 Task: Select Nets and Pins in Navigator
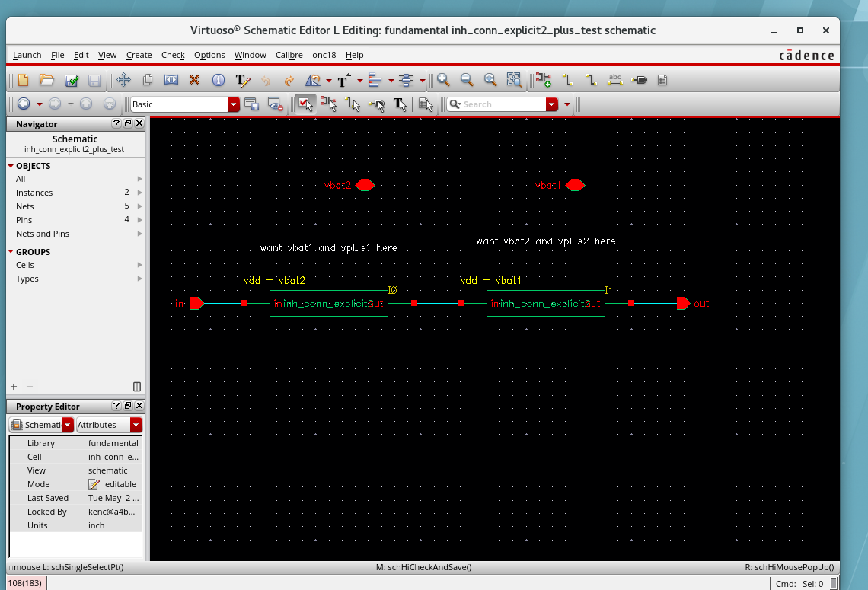pos(76,234)
